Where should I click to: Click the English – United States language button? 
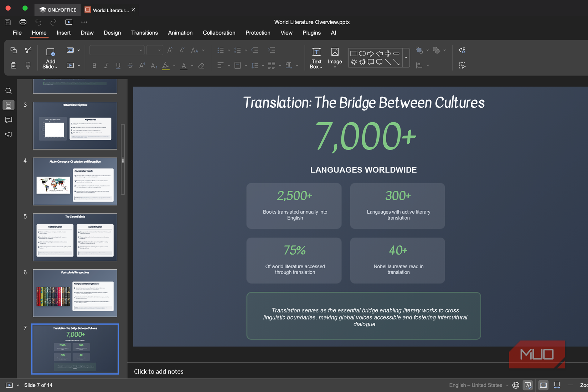pos(475,385)
